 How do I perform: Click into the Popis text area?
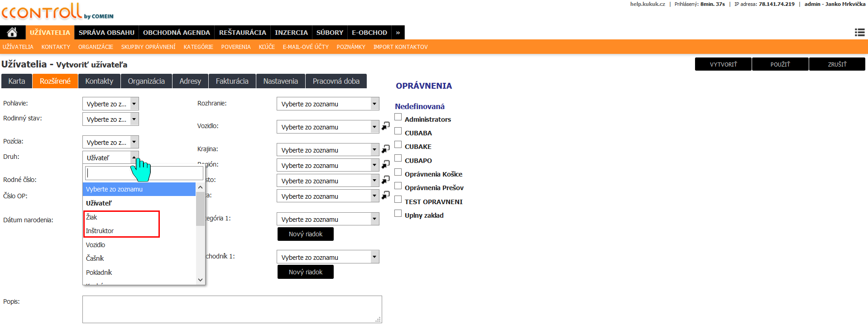232,309
